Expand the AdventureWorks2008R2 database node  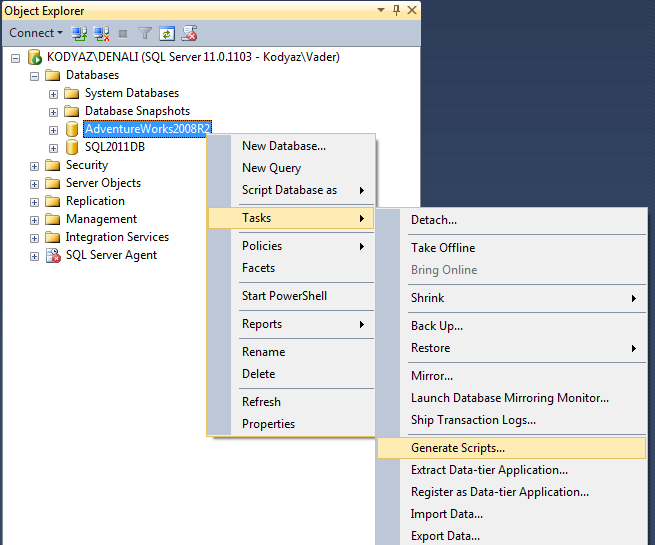[53, 130]
